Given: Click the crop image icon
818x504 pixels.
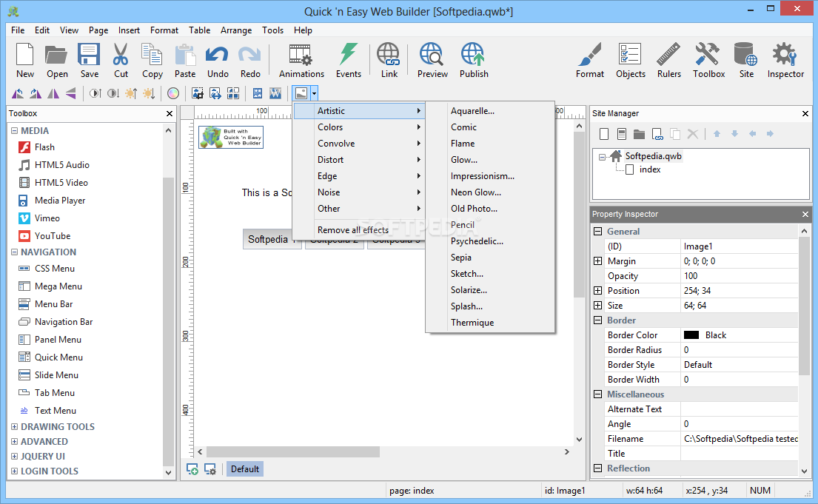Looking at the screenshot, I should (197, 93).
